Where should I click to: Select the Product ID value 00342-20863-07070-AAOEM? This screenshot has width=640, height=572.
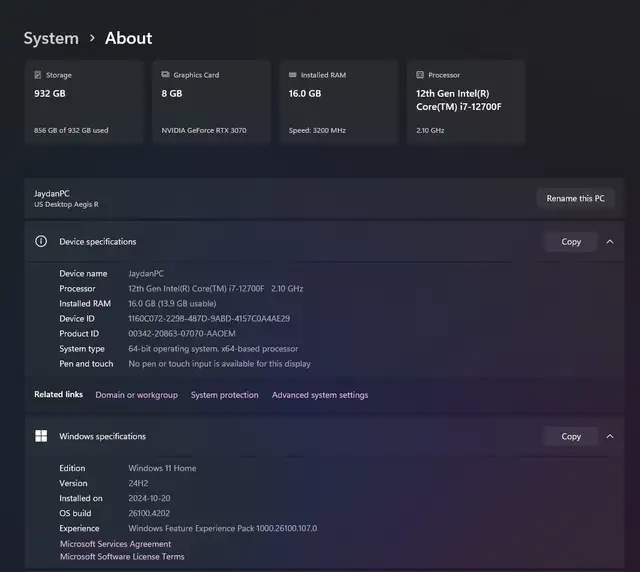coord(182,334)
